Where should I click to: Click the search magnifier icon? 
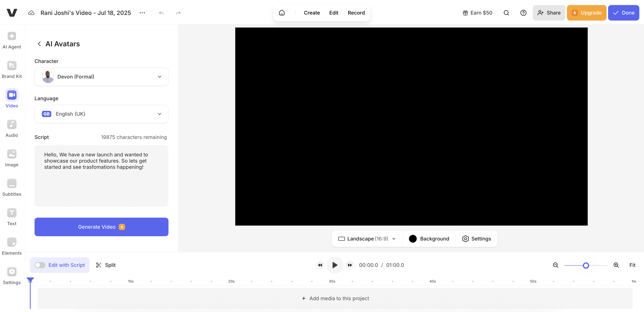click(x=506, y=13)
